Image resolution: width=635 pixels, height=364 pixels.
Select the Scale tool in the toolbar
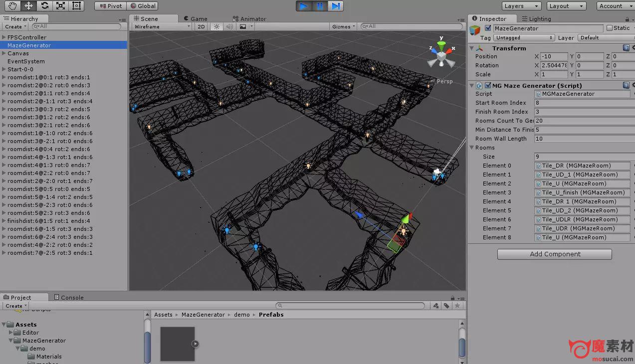pos(61,6)
